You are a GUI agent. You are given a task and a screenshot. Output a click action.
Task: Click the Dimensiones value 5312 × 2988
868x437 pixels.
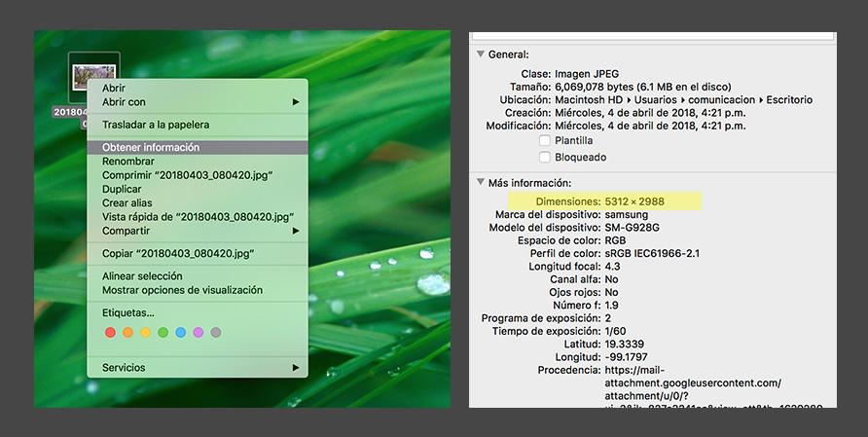point(634,201)
